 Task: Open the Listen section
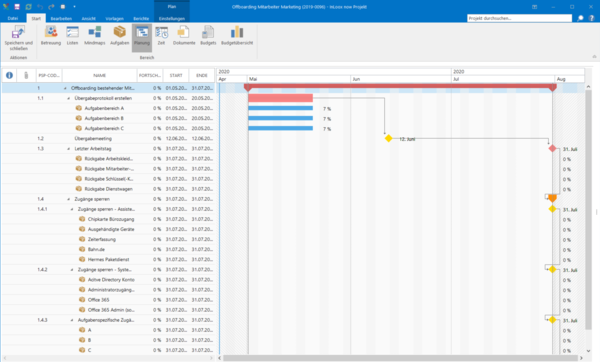(72, 36)
